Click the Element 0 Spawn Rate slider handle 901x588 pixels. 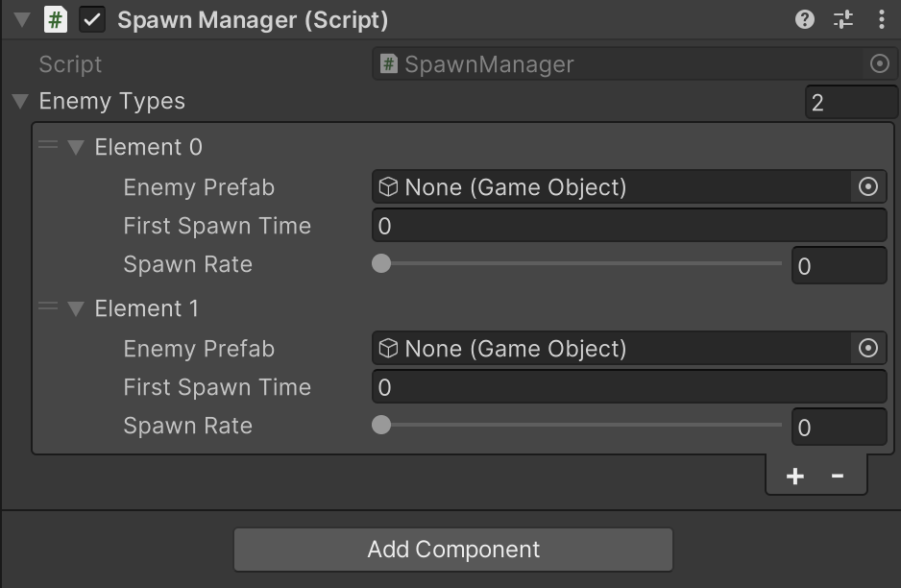[381, 263]
